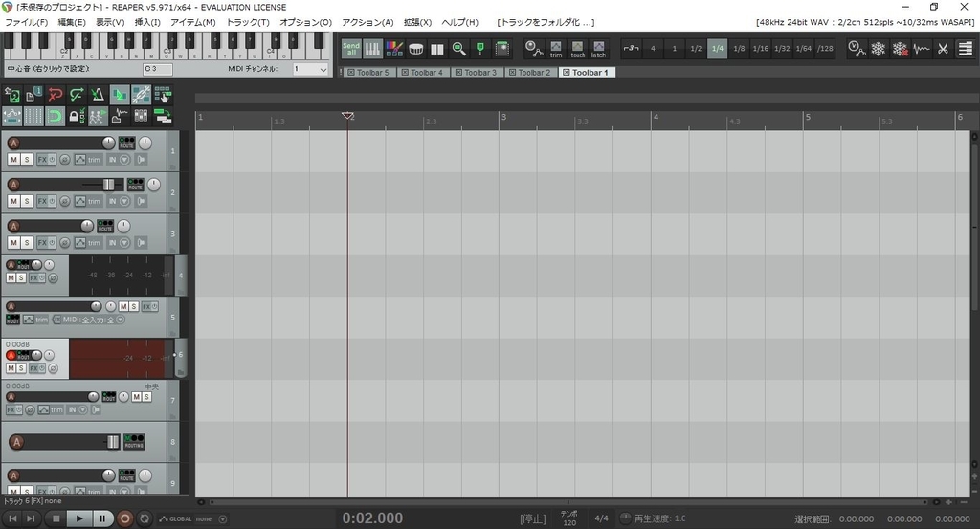Image resolution: width=980 pixels, height=529 pixels.
Task: Open track 2 input IN dropdown arrow
Action: pyautogui.click(x=124, y=201)
